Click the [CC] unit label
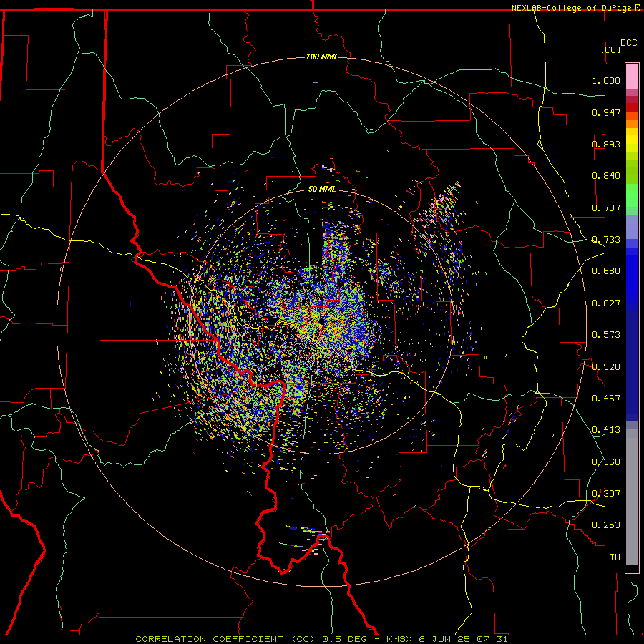 point(611,49)
